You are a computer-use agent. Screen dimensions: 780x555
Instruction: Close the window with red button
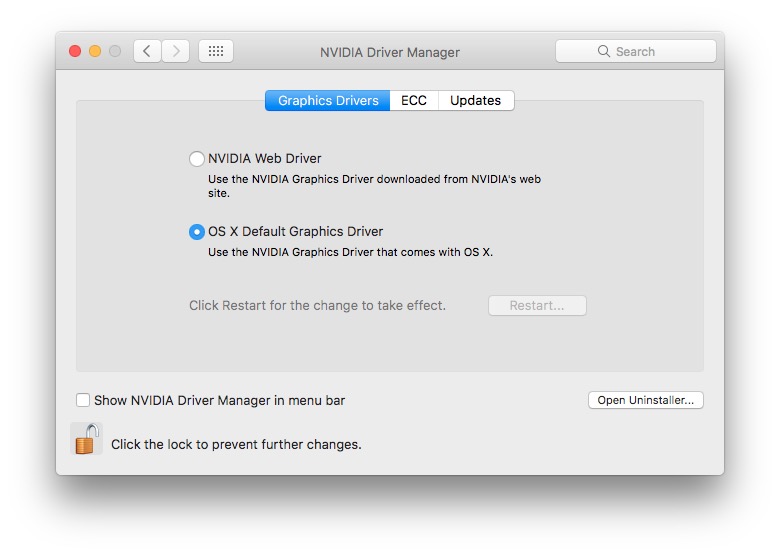tap(75, 51)
